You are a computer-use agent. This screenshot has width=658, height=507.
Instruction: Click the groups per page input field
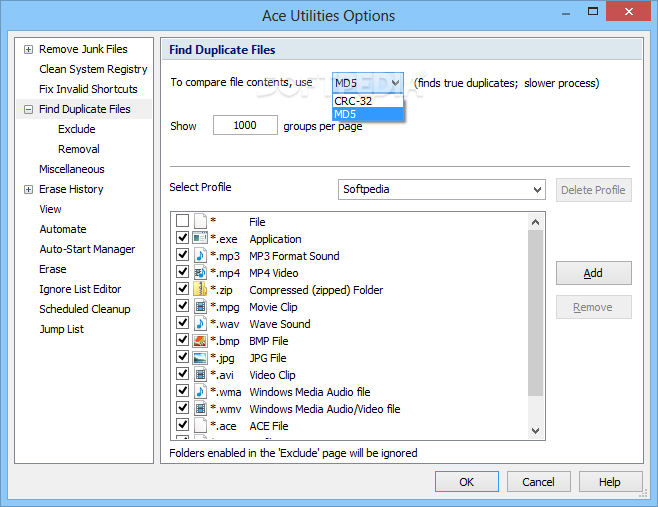[245, 125]
